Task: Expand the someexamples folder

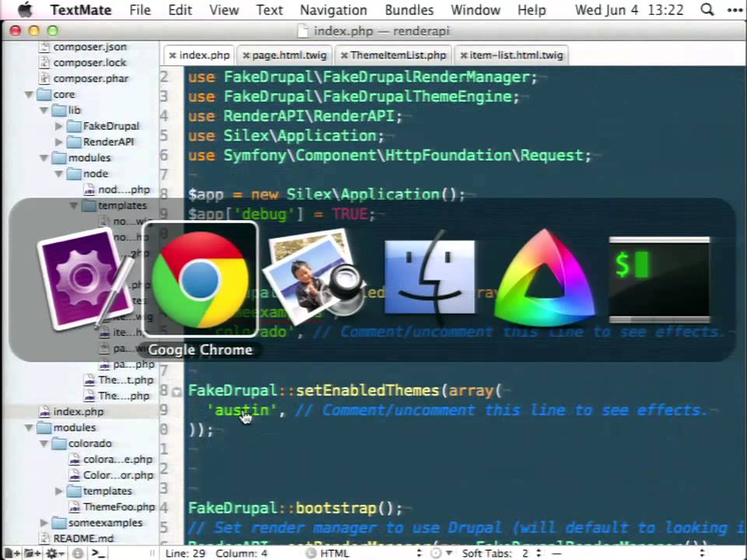Action: [x=44, y=523]
